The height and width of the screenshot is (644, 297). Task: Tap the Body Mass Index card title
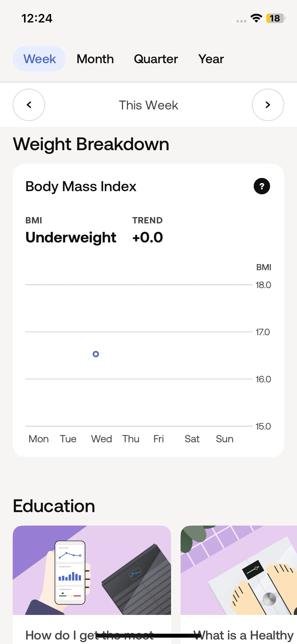coord(81,186)
